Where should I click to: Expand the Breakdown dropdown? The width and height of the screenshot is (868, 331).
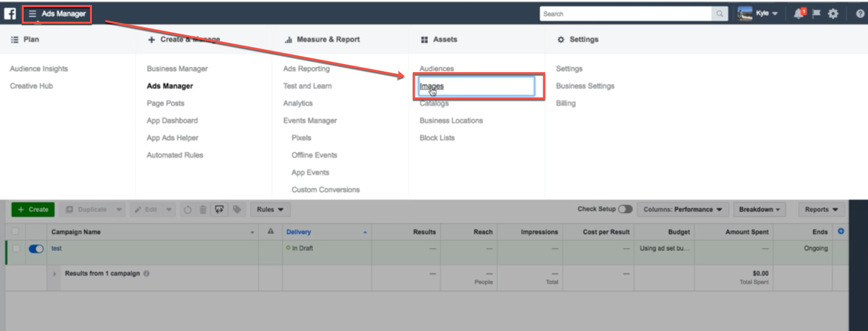[x=759, y=209]
